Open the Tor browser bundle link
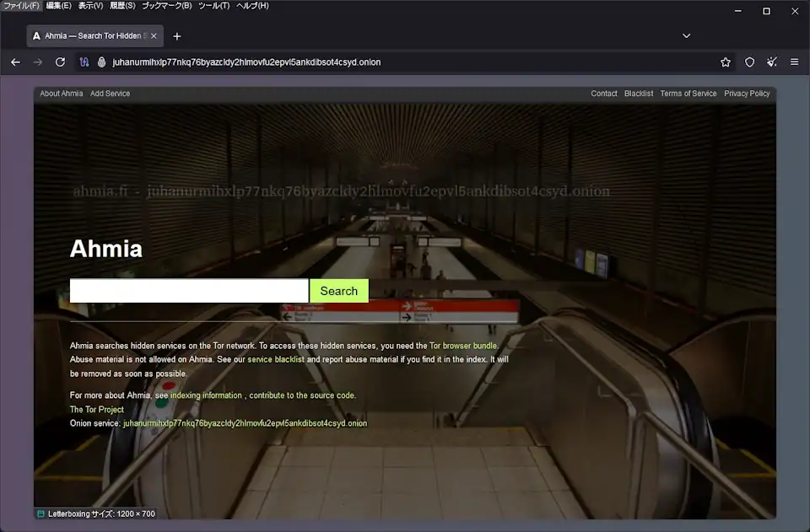 [x=462, y=346]
